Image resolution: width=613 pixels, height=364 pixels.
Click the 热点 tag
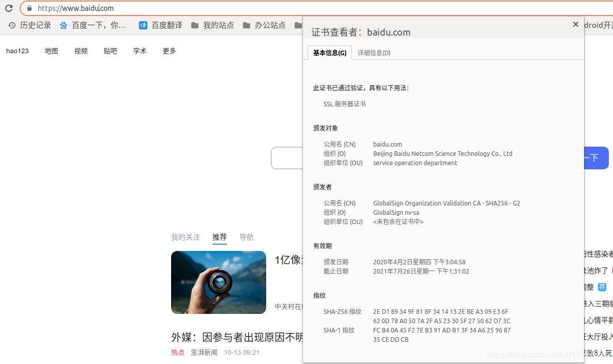177,352
